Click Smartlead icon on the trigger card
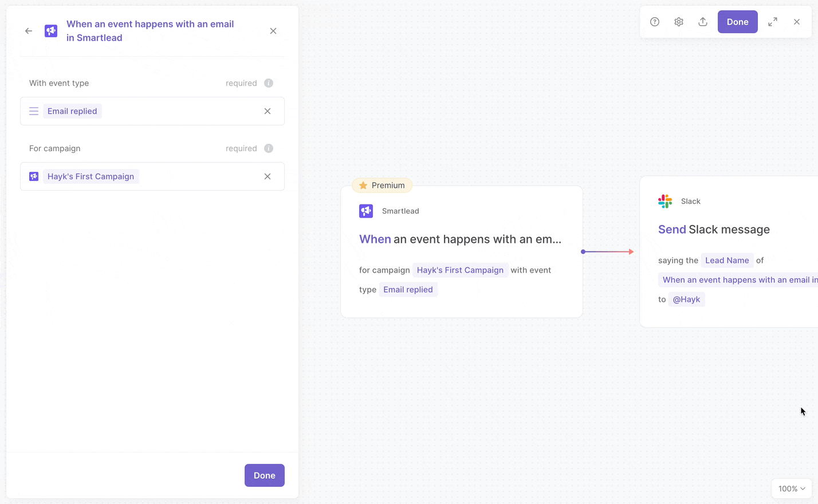 point(366,211)
